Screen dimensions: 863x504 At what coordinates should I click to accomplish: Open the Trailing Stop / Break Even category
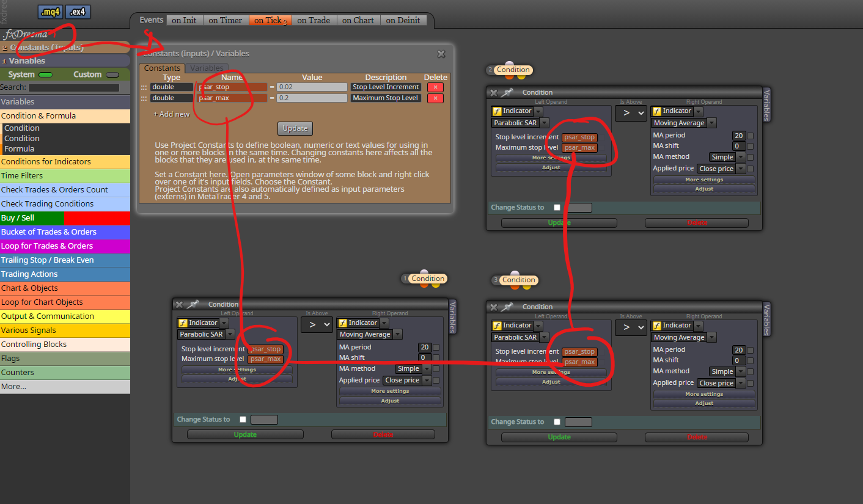point(65,260)
